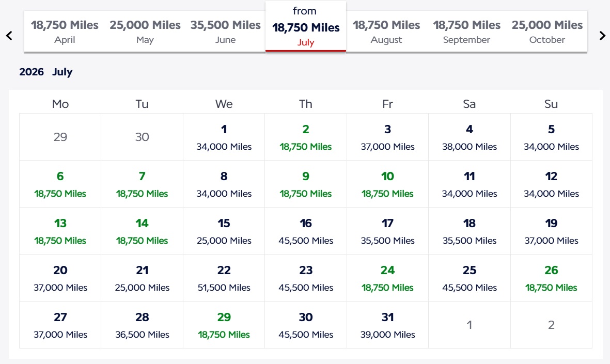Select July 2 with 18,750 Miles
Image resolution: width=610 pixels, height=364 pixels.
tap(305, 137)
